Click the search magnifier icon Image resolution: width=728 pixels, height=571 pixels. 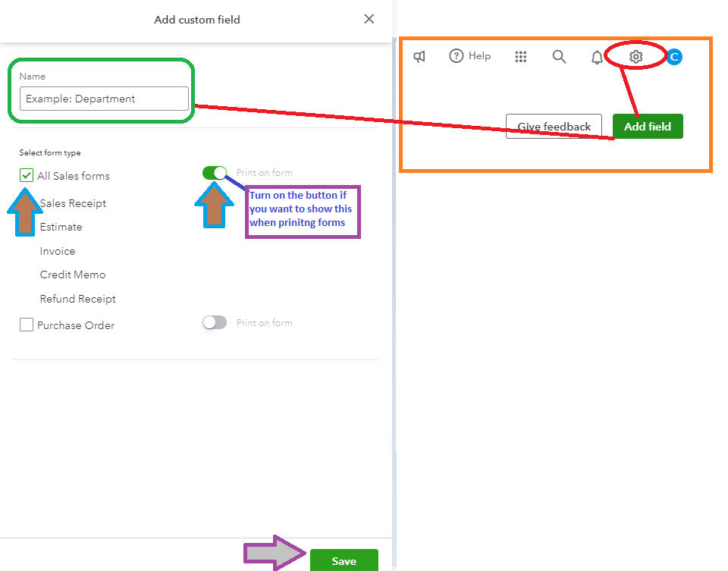click(x=559, y=57)
